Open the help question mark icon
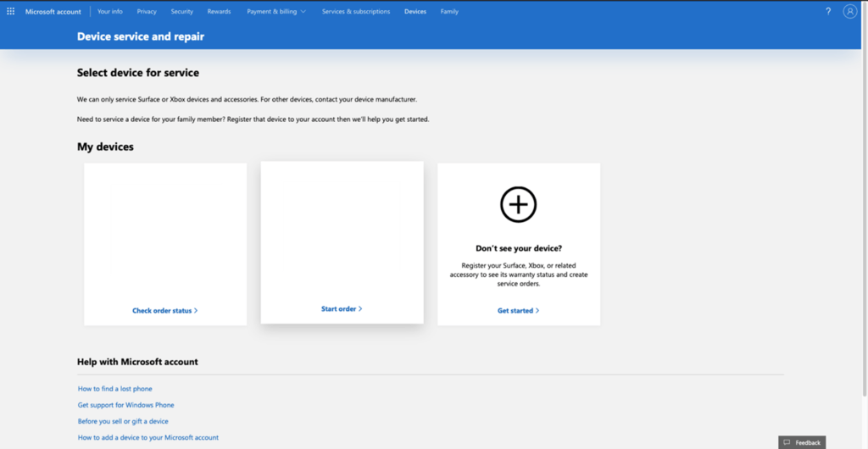The height and width of the screenshot is (449, 868). coord(828,11)
